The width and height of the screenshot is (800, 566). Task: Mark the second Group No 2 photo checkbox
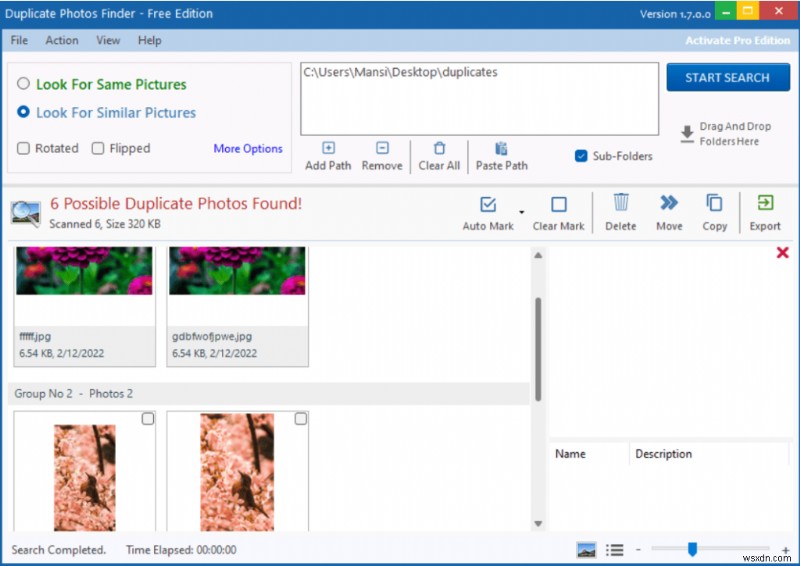coord(301,419)
